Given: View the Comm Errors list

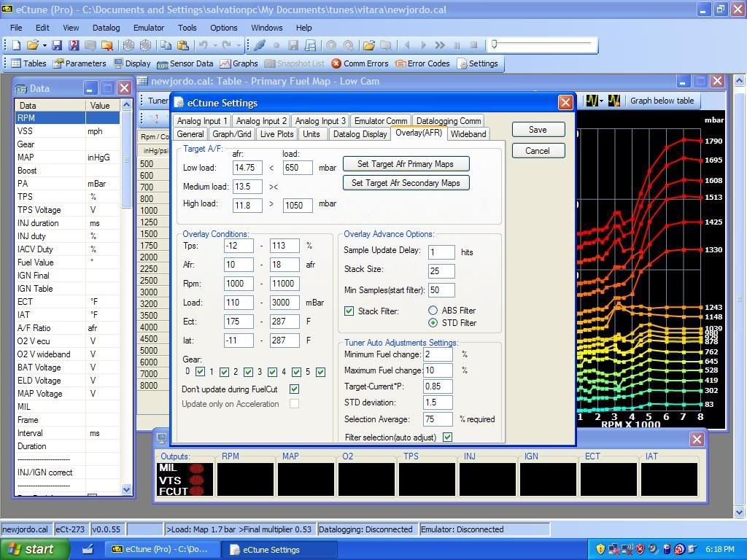Looking at the screenshot, I should click(360, 63).
